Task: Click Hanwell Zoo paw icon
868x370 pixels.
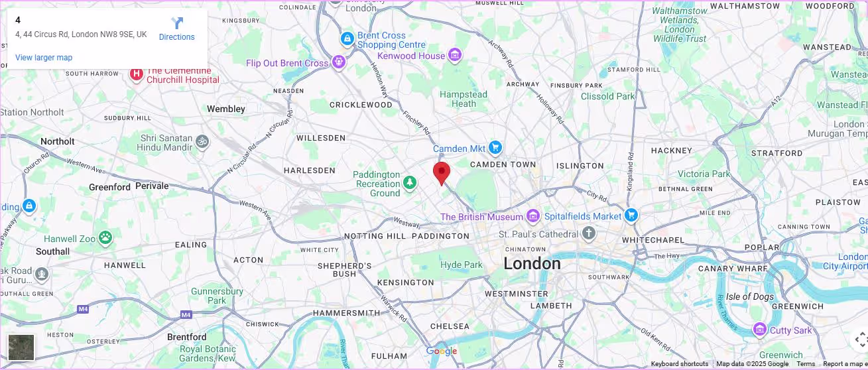Action: (x=105, y=237)
